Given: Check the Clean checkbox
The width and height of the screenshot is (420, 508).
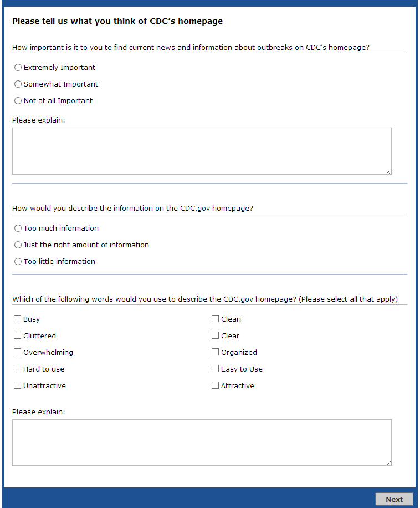Looking at the screenshot, I should pyautogui.click(x=216, y=319).
